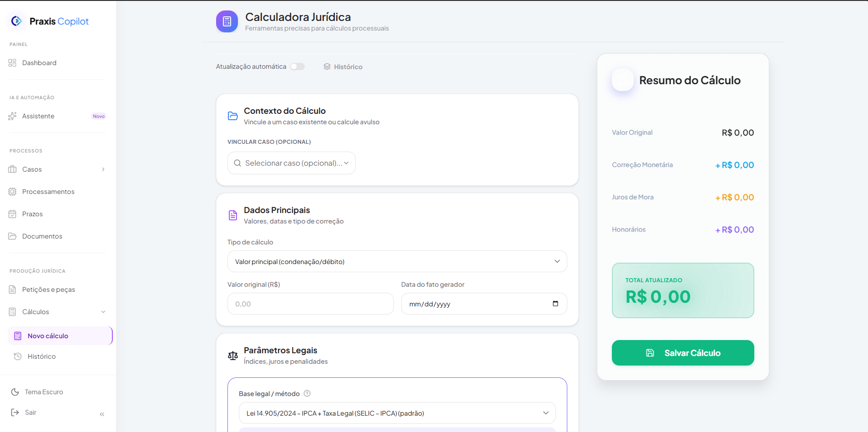Viewport: 868px width, 432px height.
Task: Open the Tipo de cálculo dropdown
Action: tap(397, 261)
